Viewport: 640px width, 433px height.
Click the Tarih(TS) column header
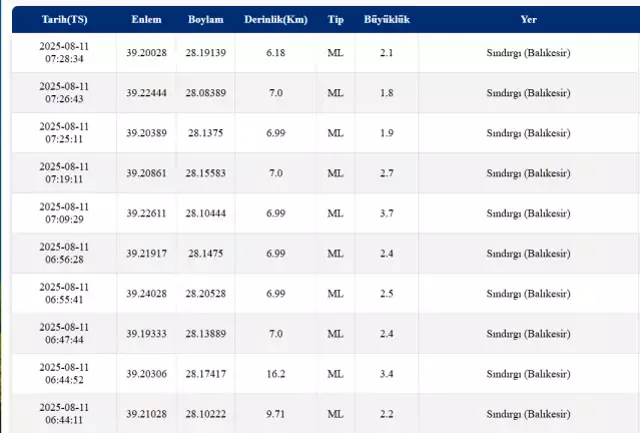(64, 20)
